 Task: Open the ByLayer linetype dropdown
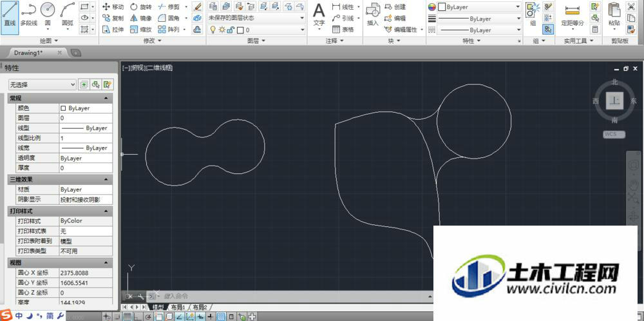click(479, 30)
